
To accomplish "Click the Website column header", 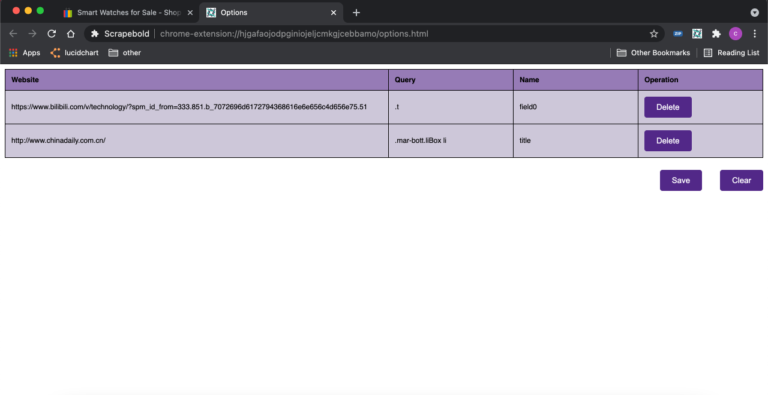I will tap(197, 80).
